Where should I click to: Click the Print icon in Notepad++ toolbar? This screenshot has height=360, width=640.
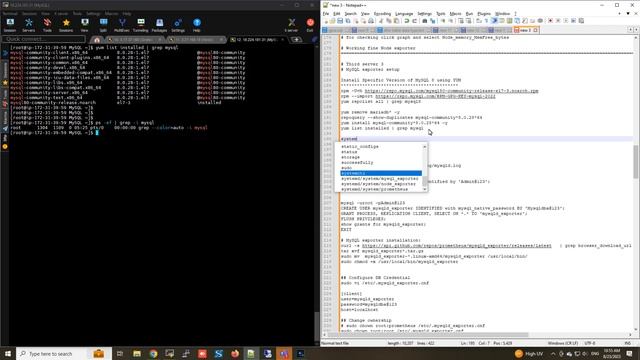pos(371,21)
